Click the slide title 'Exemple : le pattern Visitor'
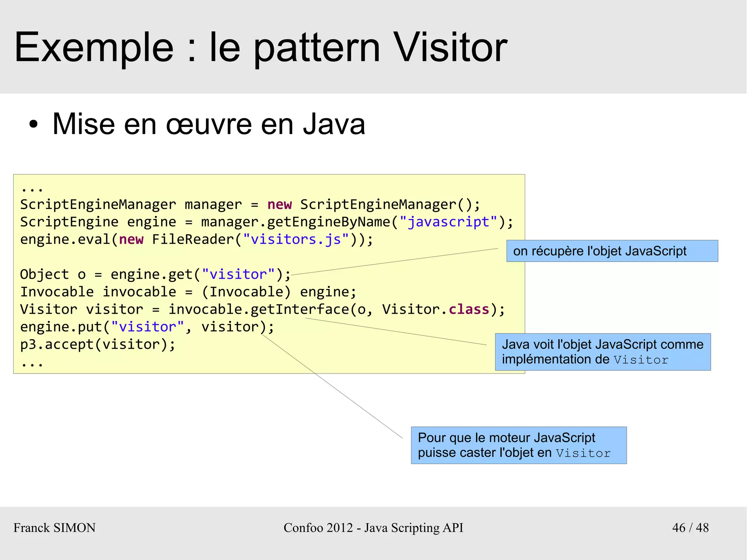The width and height of the screenshot is (747, 560). [261, 47]
